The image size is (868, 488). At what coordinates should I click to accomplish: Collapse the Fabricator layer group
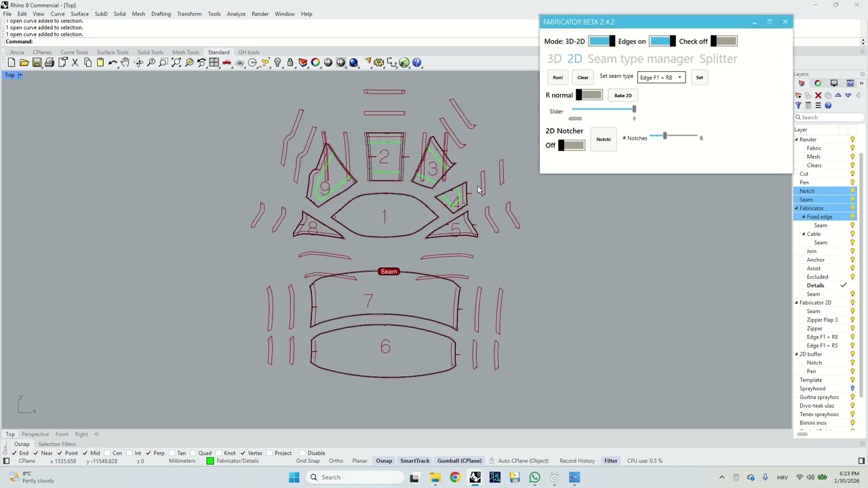(797, 208)
